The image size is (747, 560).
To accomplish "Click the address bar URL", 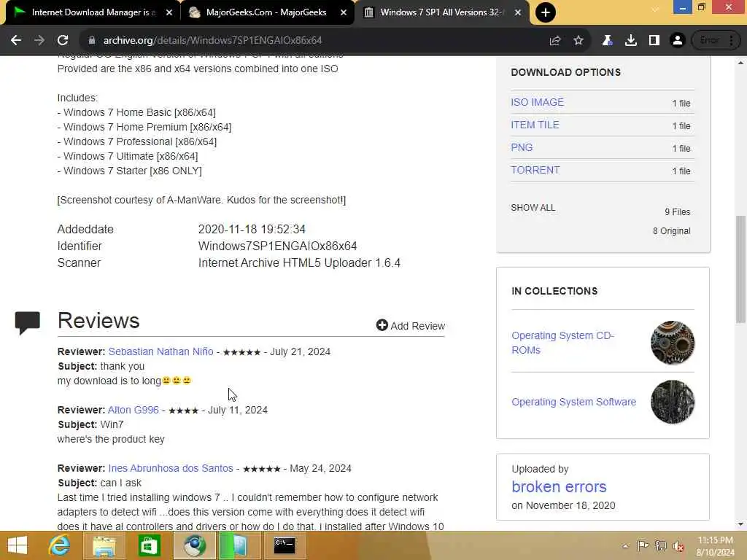I will [212, 41].
